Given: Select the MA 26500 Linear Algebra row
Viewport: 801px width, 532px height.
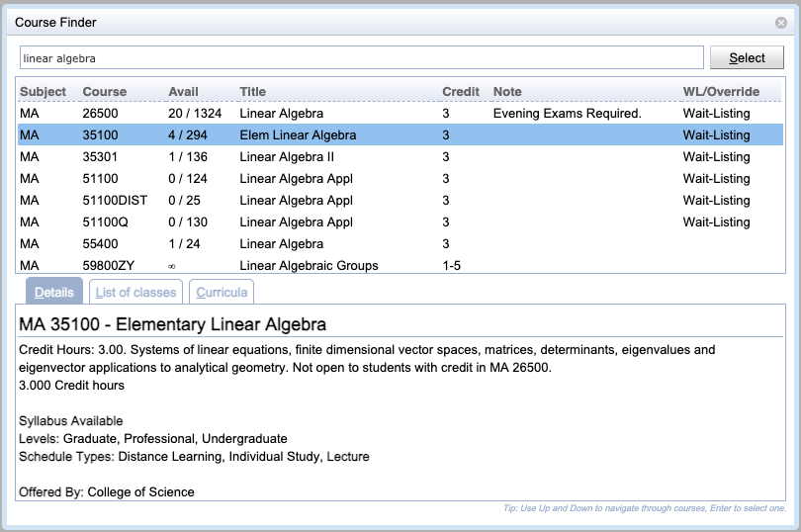Looking at the screenshot, I should pyautogui.click(x=400, y=113).
